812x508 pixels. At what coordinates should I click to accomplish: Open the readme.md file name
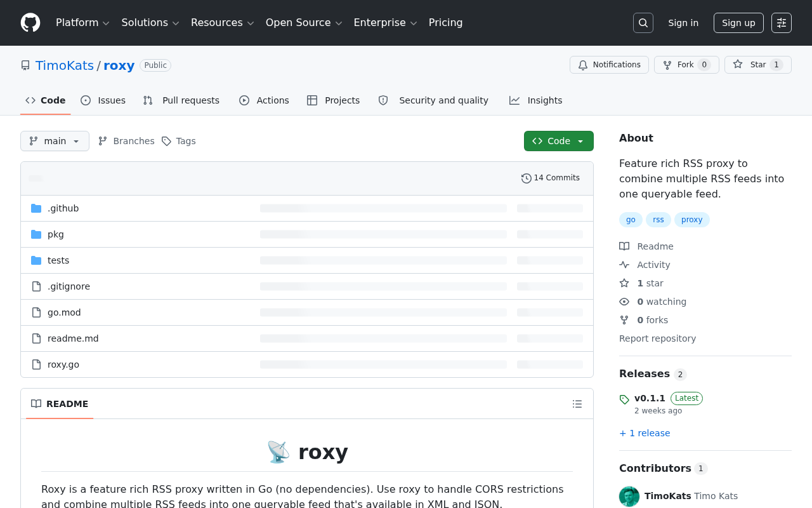(73, 338)
